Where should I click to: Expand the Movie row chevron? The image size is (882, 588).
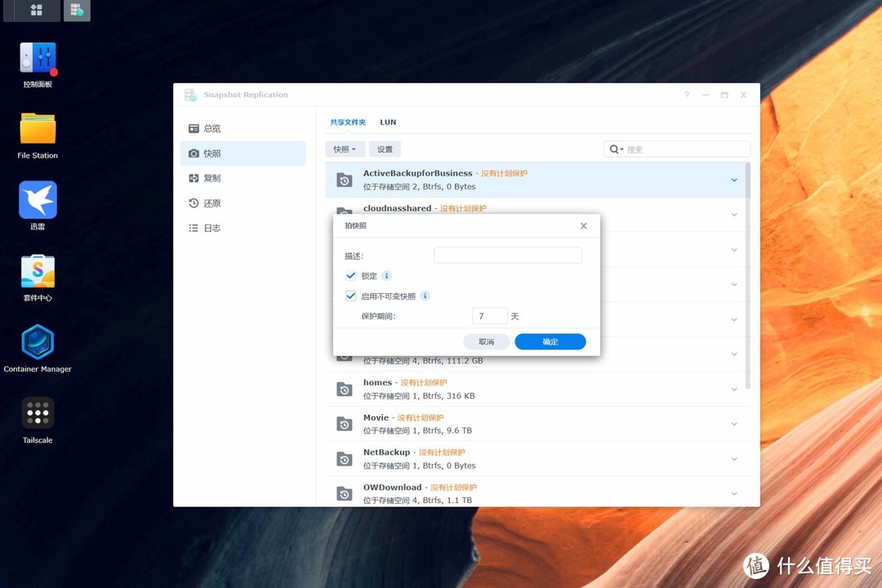click(x=734, y=425)
